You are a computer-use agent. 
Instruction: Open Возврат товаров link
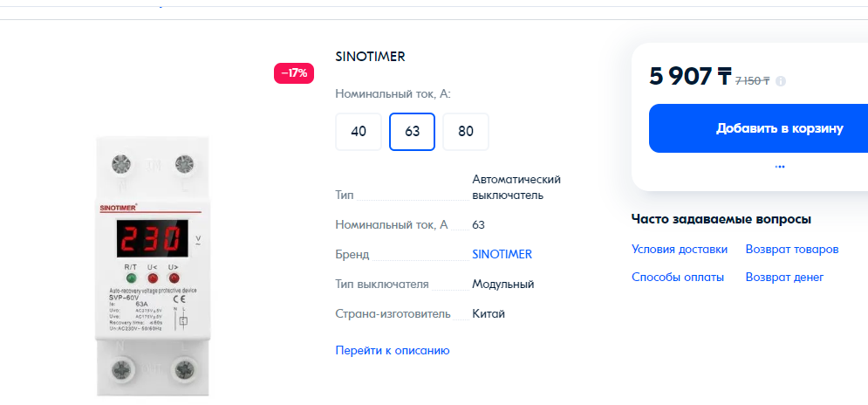792,250
